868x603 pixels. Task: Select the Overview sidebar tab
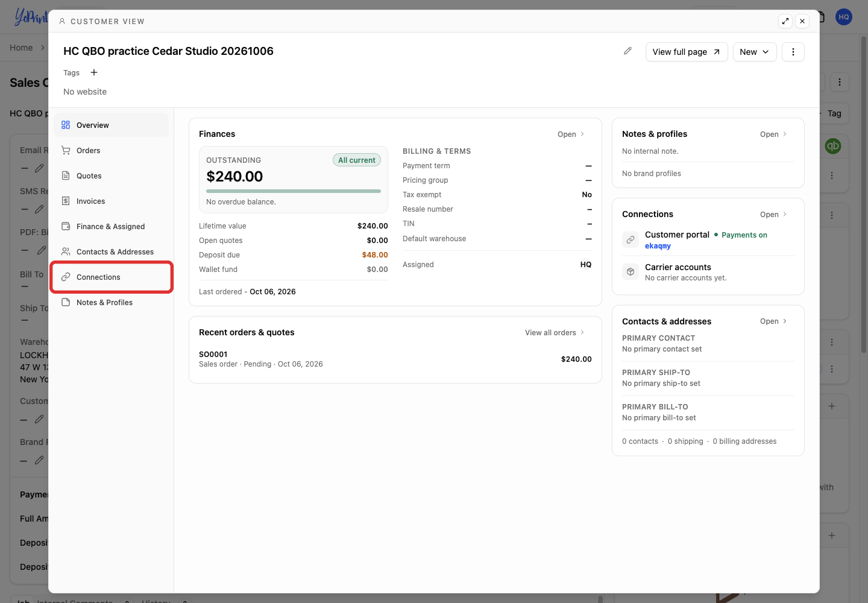point(112,125)
